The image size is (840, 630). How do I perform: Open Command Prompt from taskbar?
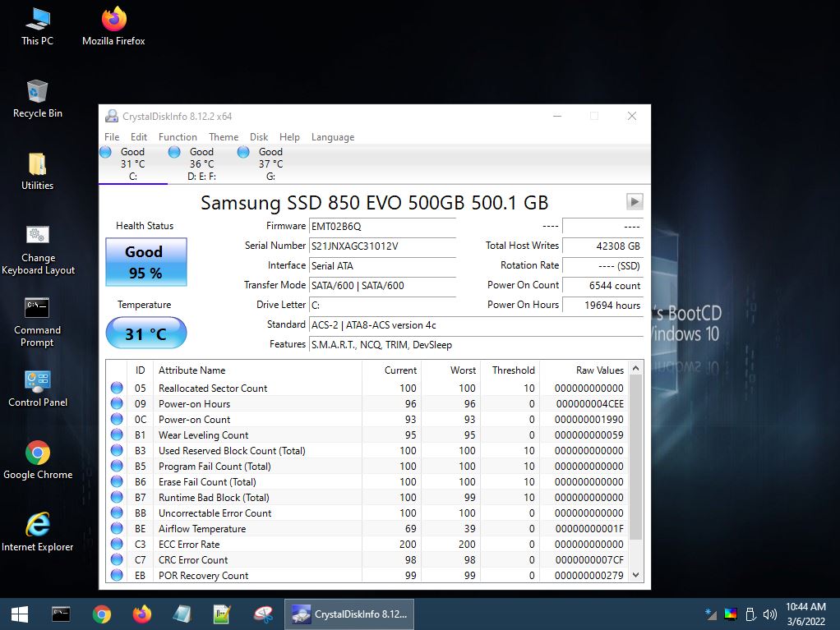click(x=61, y=614)
